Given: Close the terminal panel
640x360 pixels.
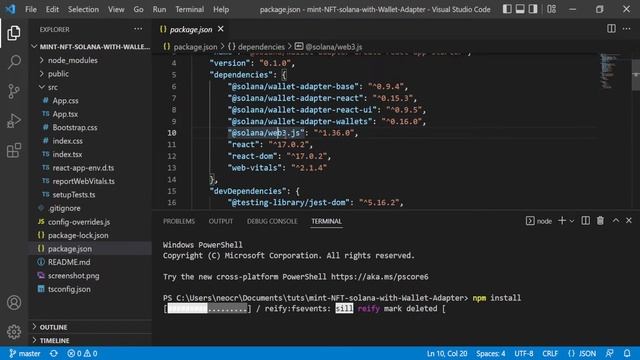Looking at the screenshot, I should tap(629, 220).
